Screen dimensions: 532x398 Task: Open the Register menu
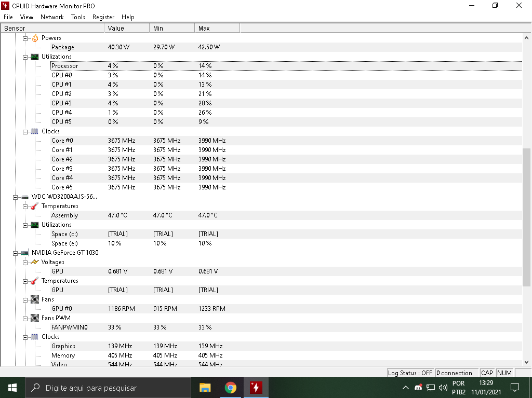tap(103, 17)
